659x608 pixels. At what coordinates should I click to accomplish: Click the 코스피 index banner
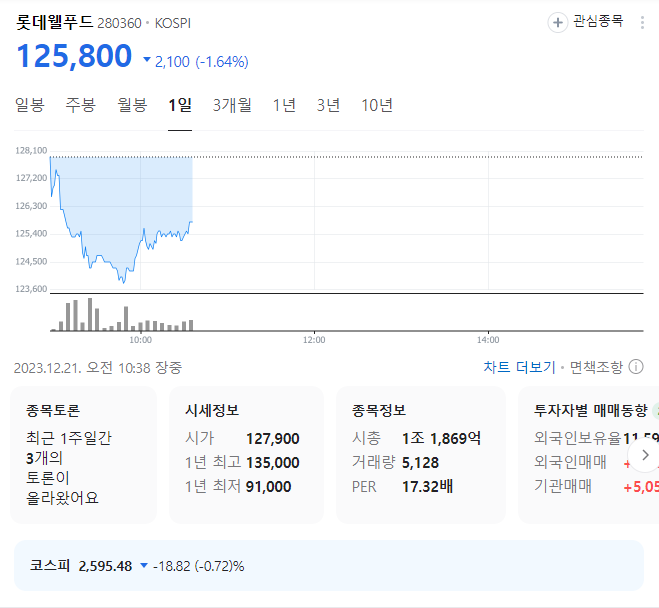click(329, 566)
